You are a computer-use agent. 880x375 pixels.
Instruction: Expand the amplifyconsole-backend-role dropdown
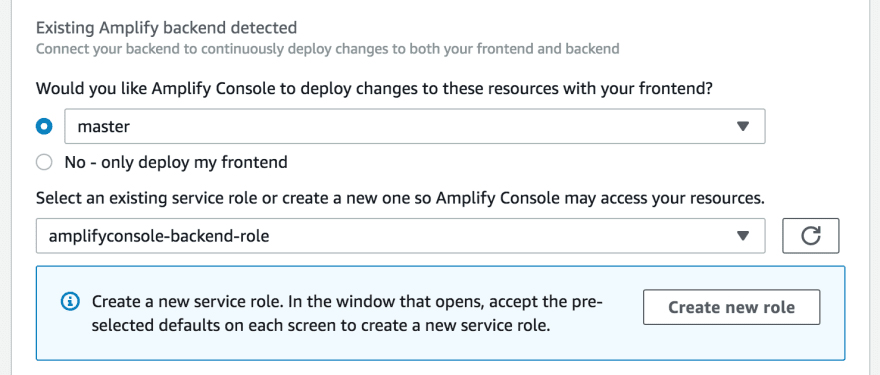pyautogui.click(x=401, y=236)
